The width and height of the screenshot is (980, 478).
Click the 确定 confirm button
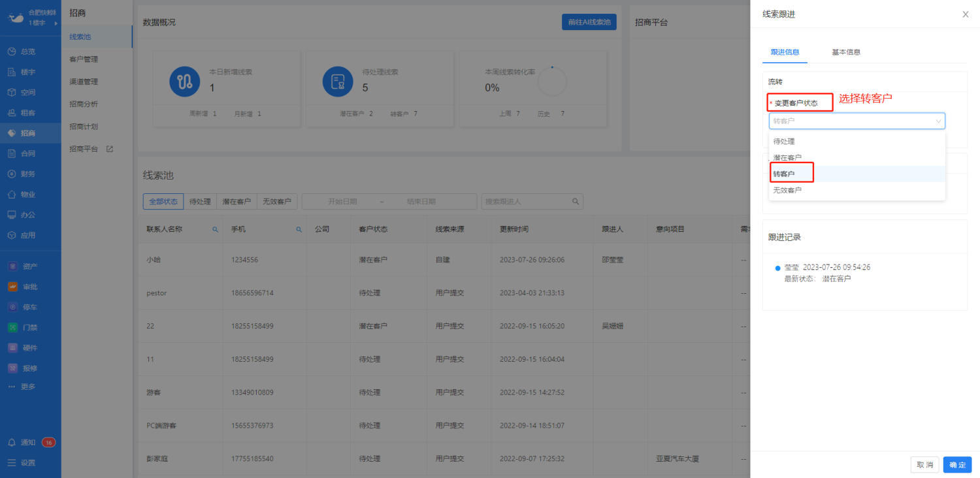(x=957, y=465)
